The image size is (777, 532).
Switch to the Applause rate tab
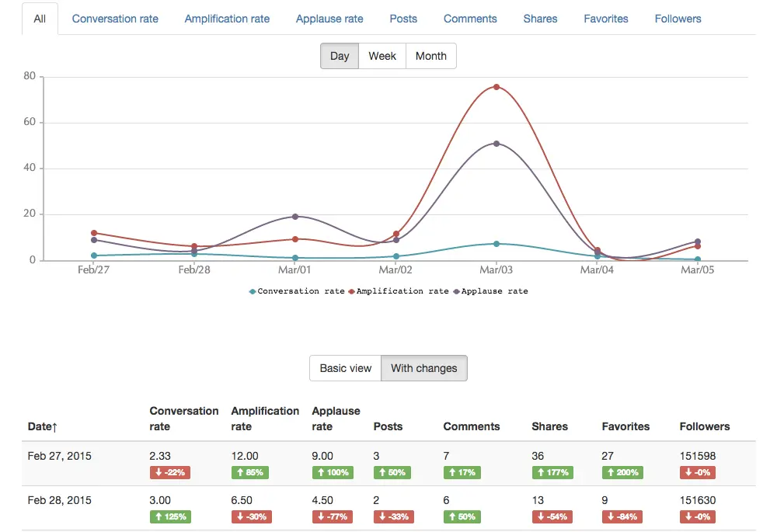click(329, 19)
